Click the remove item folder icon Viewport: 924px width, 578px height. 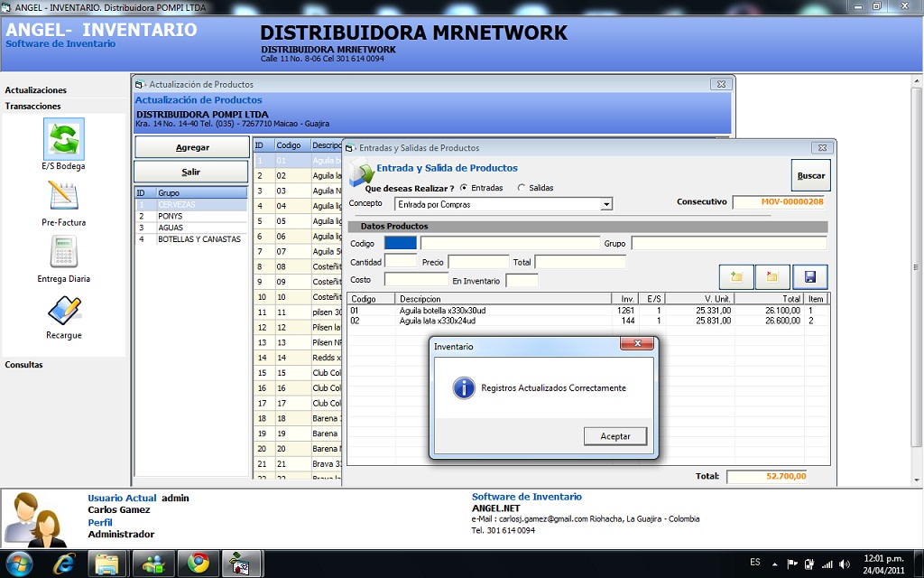[772, 277]
